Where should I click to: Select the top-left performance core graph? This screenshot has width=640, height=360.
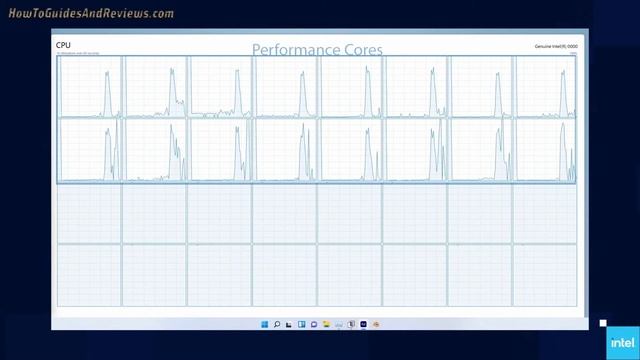click(90, 87)
